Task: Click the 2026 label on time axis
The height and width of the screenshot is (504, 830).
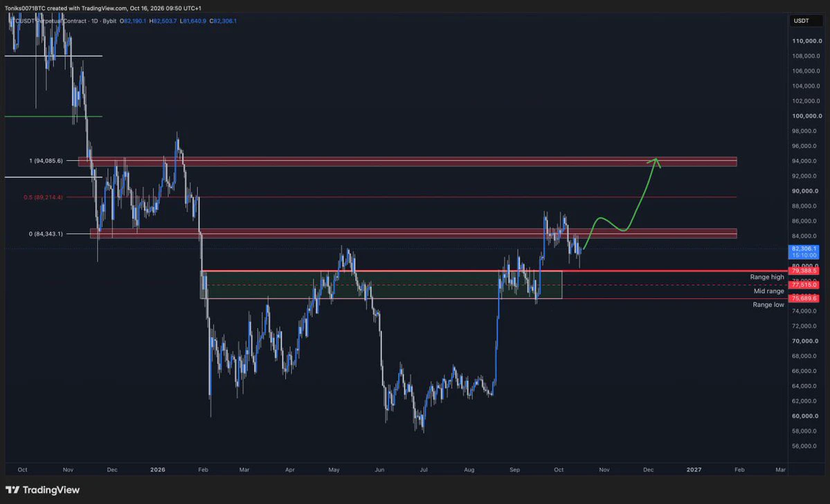Action: click(158, 469)
